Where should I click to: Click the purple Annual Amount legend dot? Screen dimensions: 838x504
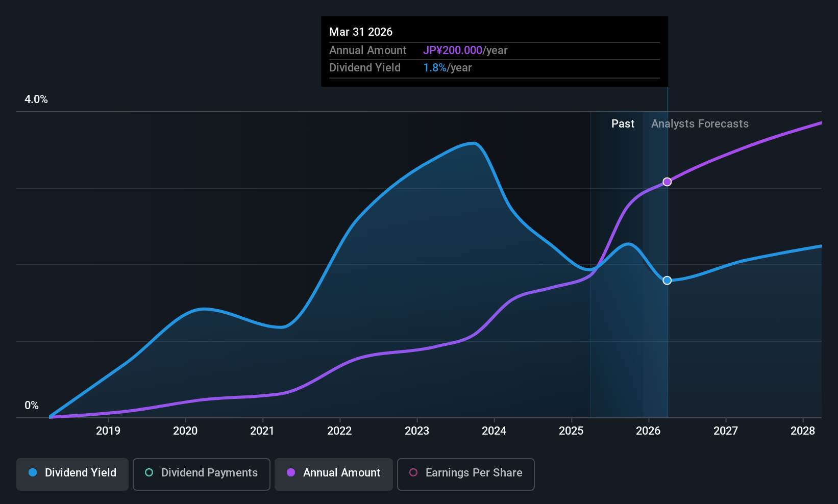[x=291, y=472]
